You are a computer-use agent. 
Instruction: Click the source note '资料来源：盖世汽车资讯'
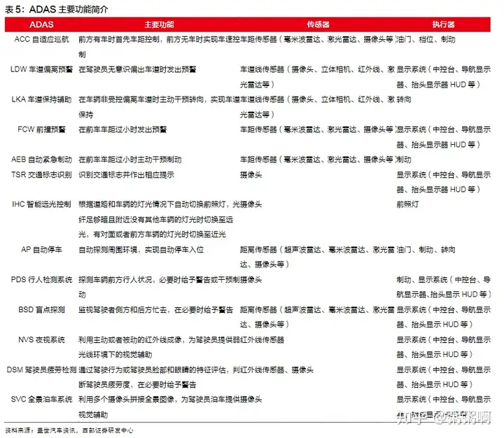tap(41, 430)
